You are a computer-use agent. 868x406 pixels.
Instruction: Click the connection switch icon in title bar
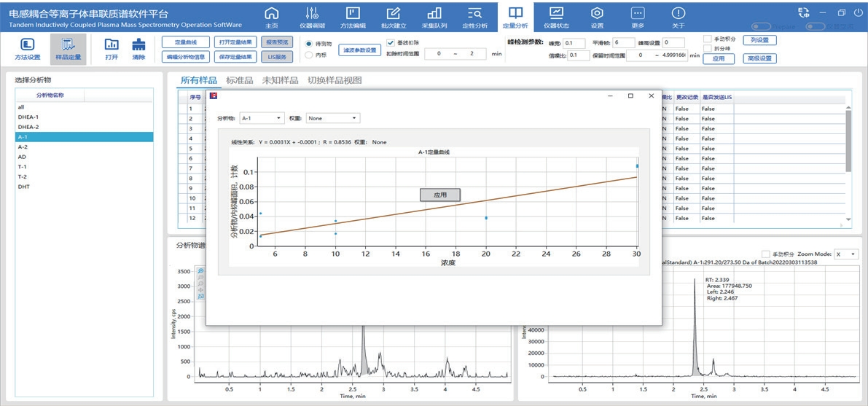[803, 12]
